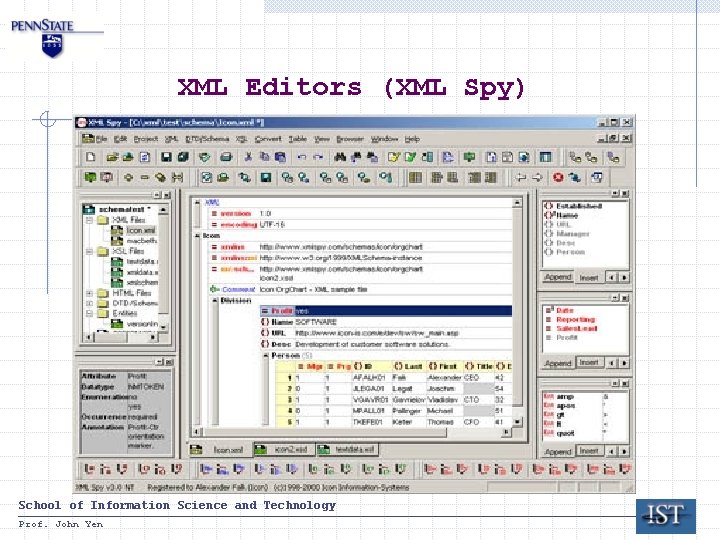Open the Table menu

tap(298, 139)
